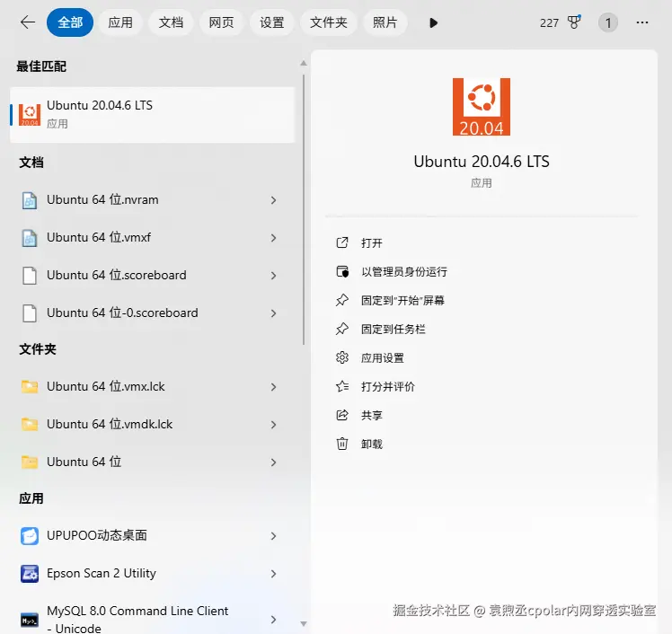The height and width of the screenshot is (634, 672).
Task: Click the results list scroll-up arrow
Action: 304,63
